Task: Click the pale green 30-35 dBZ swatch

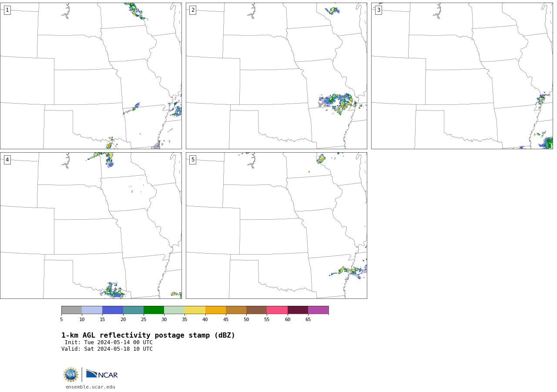Action: point(174,310)
